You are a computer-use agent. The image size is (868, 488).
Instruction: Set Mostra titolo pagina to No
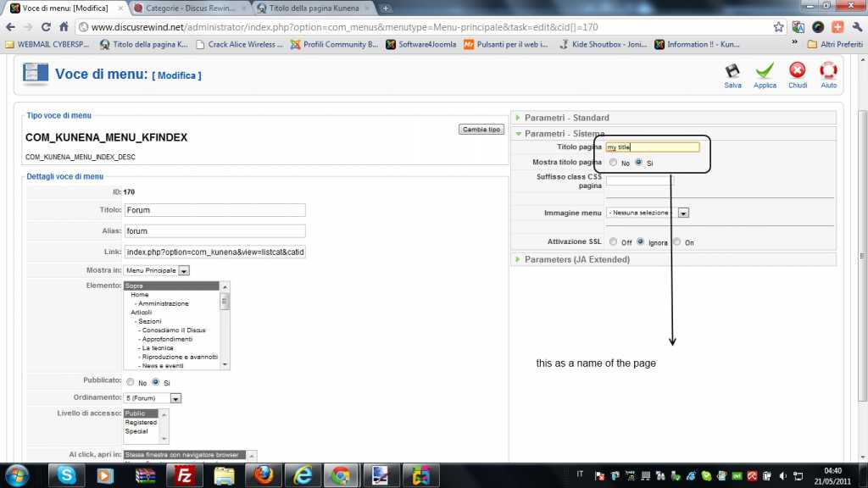[613, 163]
